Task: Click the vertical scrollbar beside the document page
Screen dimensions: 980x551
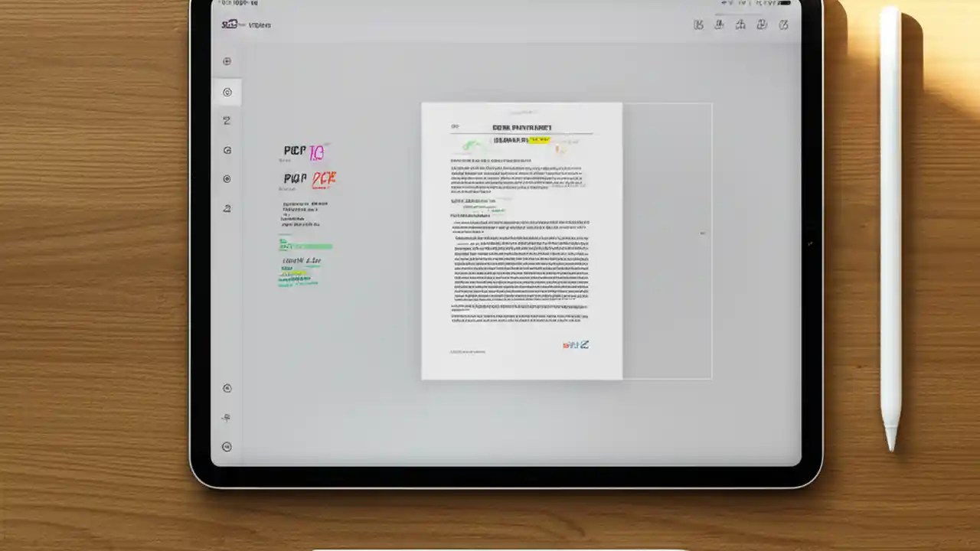Action: pyautogui.click(x=701, y=234)
